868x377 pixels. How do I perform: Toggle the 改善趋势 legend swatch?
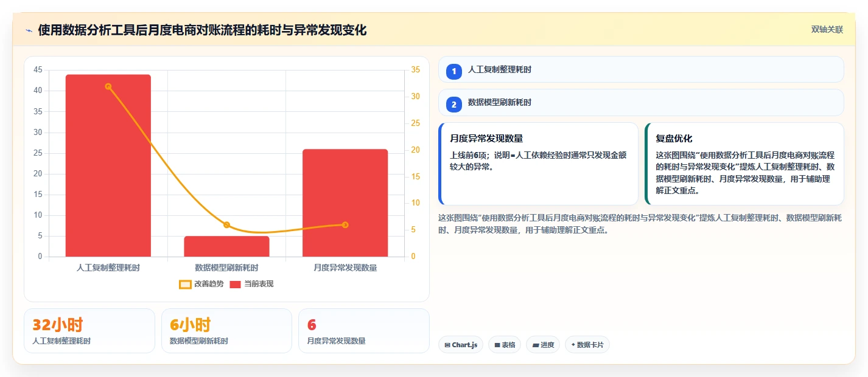186,284
